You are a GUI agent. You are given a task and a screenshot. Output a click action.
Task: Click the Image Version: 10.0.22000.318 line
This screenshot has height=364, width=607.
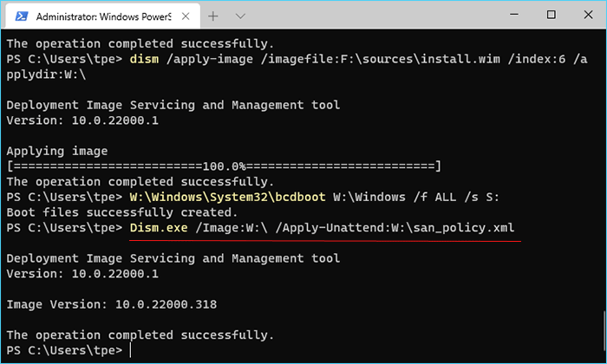[112, 305]
